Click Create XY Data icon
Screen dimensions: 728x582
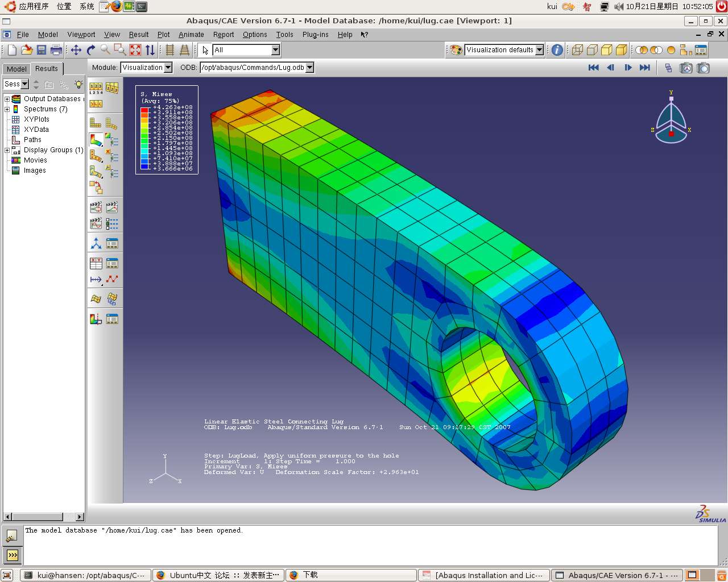click(96, 263)
